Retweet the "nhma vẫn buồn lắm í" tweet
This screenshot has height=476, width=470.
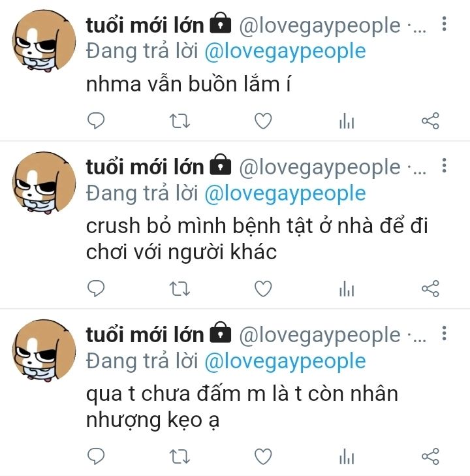click(x=180, y=121)
